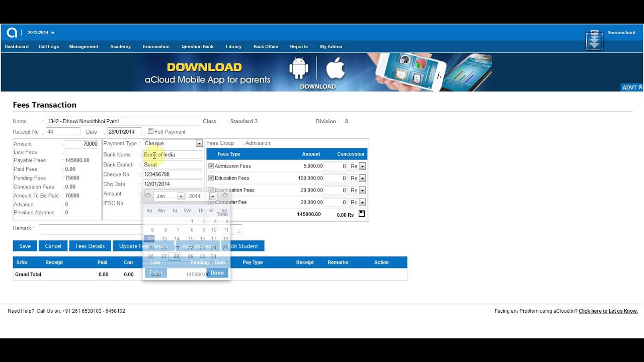
Task: Select day 31 in the calendar
Action: click(214, 256)
